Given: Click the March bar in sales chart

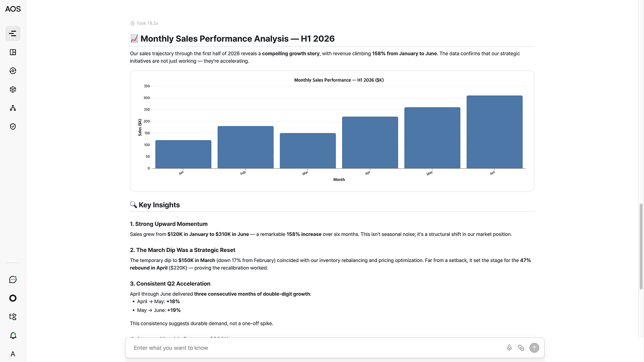Looking at the screenshot, I should pos(308,151).
